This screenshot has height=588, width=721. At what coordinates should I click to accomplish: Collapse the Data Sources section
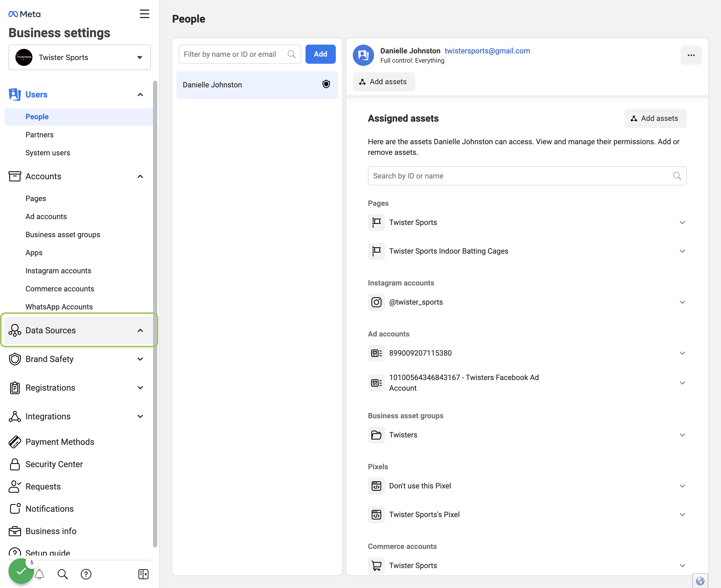coord(140,330)
